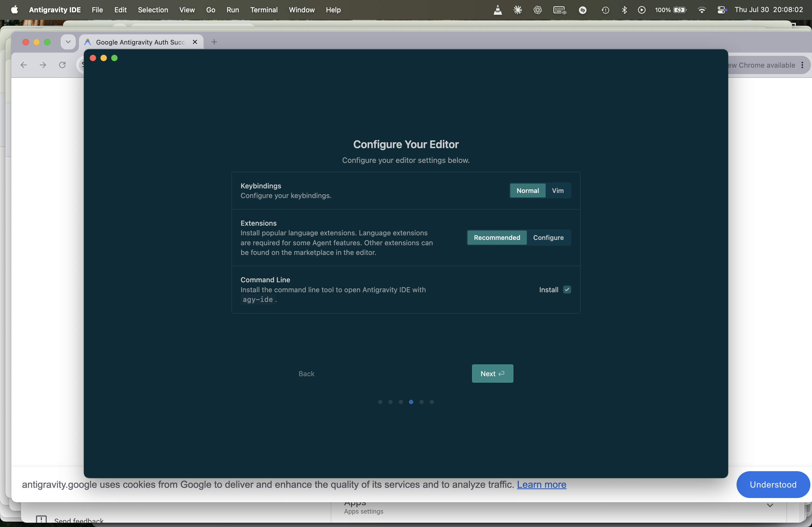Click the highlighted blue step indicator dot
The image size is (812, 527).
pyautogui.click(x=411, y=402)
